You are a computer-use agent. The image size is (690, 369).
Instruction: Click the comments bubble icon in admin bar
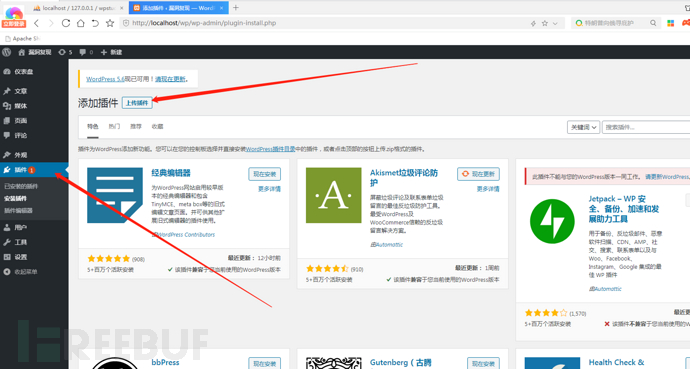coord(83,52)
